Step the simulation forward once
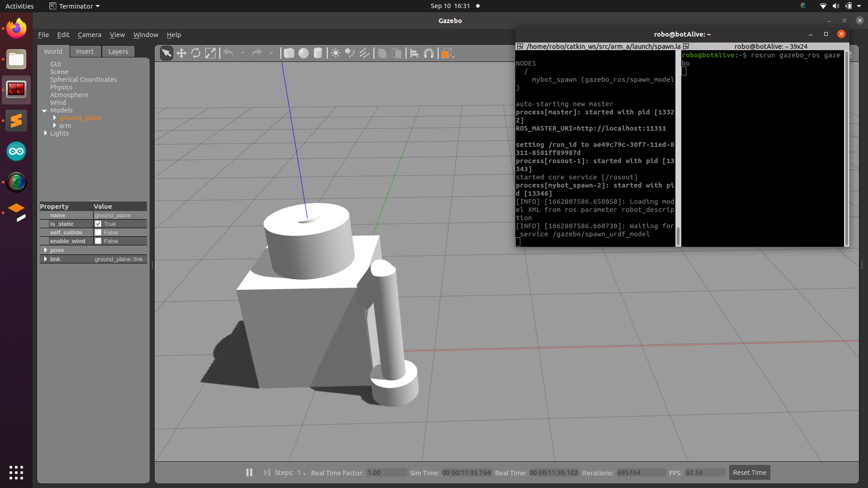The height and width of the screenshot is (488, 868). click(267, 472)
